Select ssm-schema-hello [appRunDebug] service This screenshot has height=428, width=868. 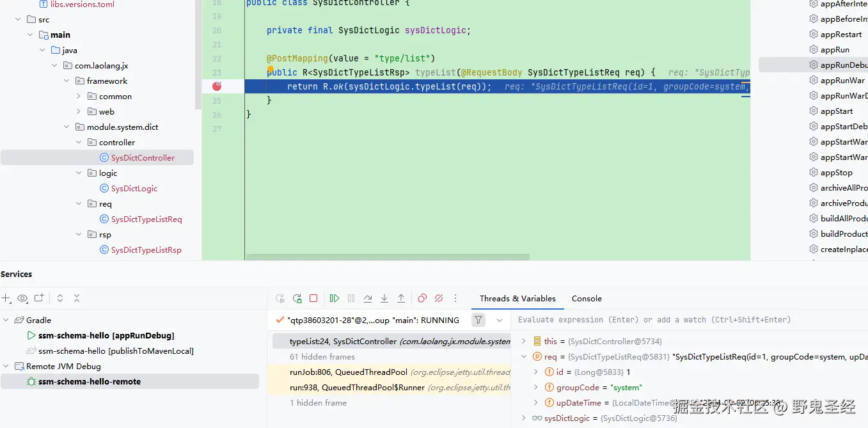pyautogui.click(x=106, y=335)
